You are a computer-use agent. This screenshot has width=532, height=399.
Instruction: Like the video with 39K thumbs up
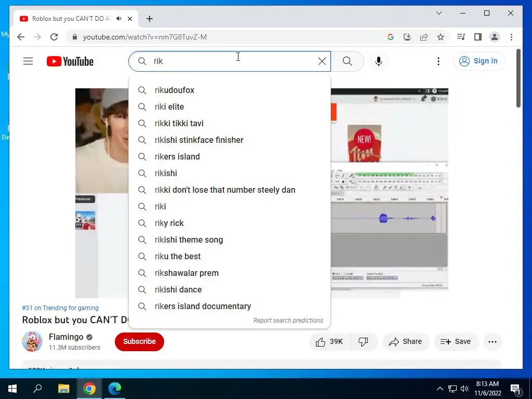coord(329,342)
